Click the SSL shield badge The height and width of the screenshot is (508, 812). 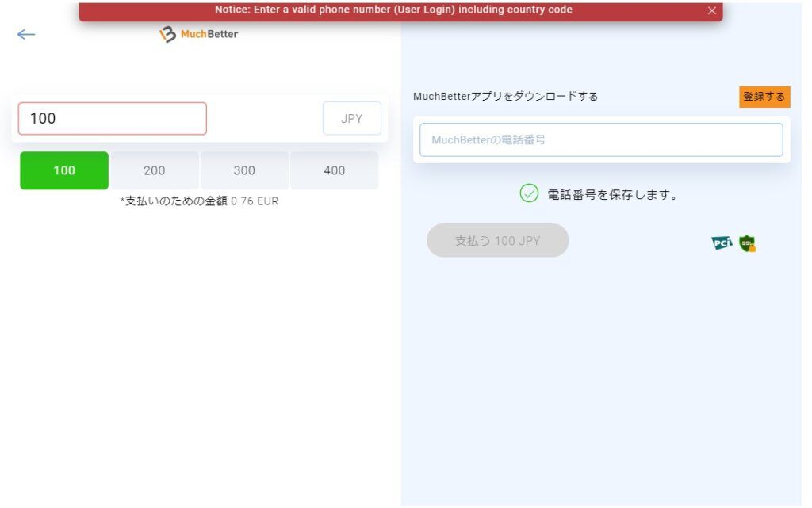coord(747,243)
